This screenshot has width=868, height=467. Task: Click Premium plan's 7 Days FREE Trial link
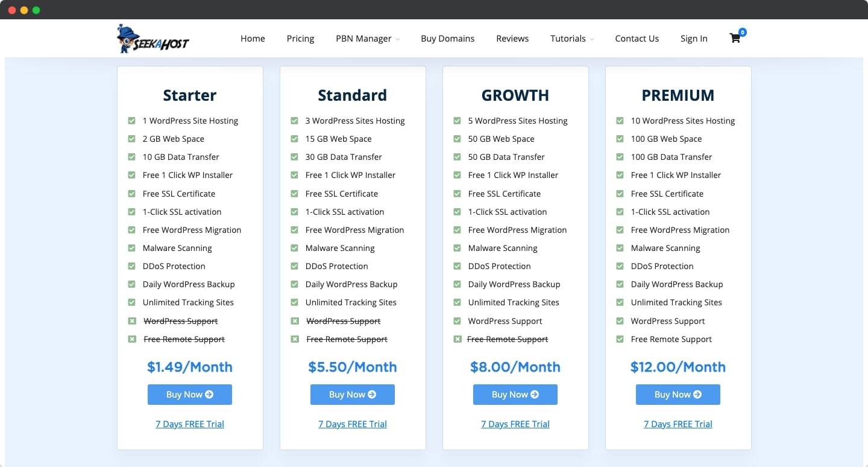pyautogui.click(x=678, y=424)
